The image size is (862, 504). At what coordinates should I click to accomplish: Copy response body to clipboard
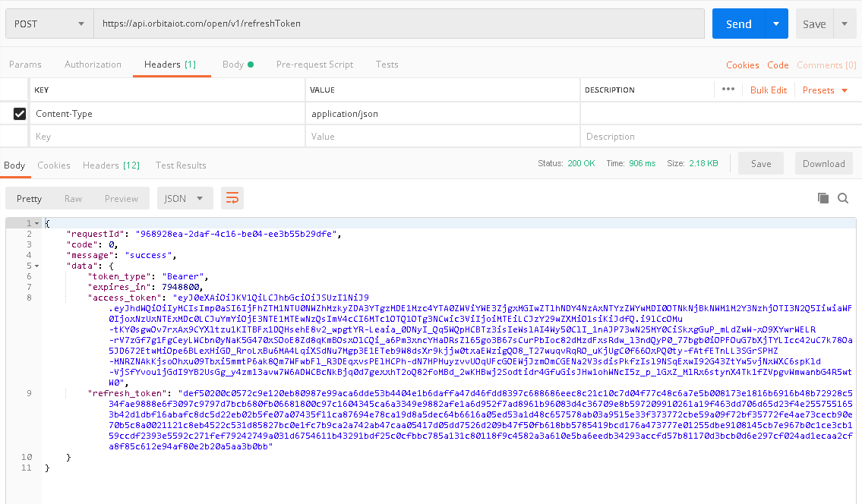coord(823,198)
